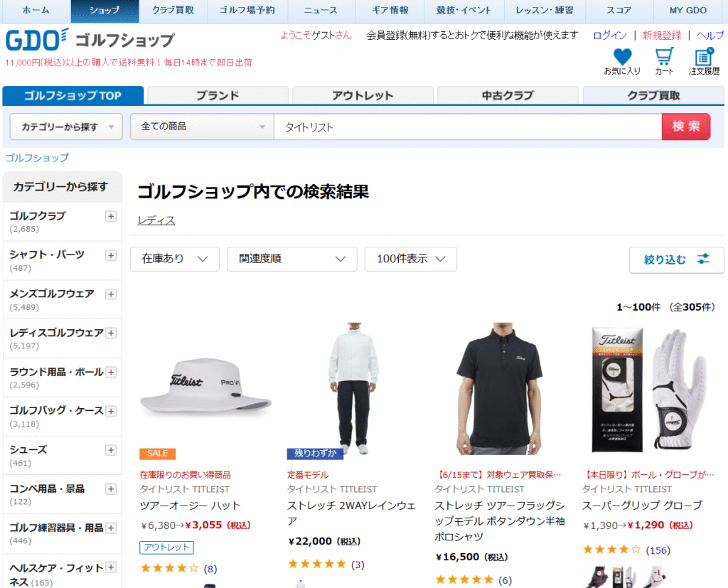
Task: Open the スーパーグリップ グローブ product title
Action: coord(642,506)
